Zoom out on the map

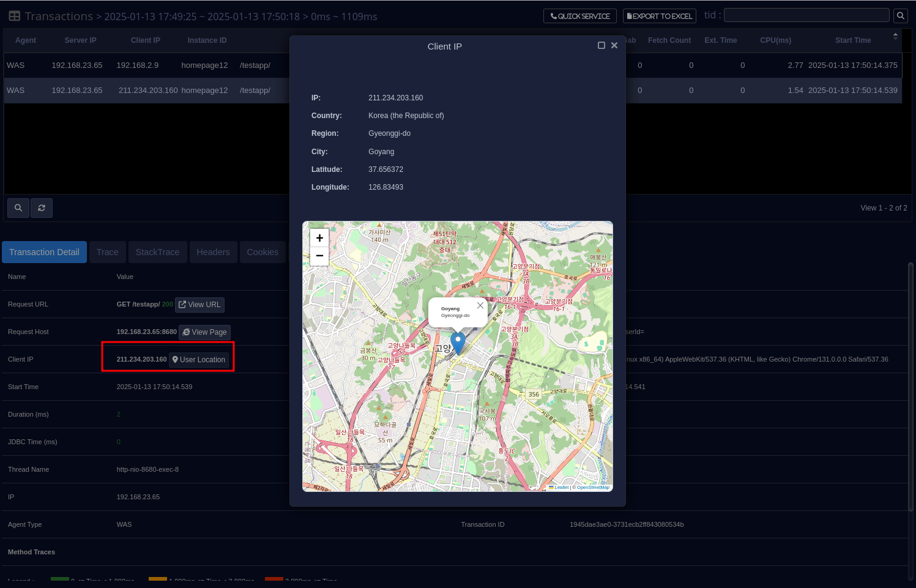point(319,256)
